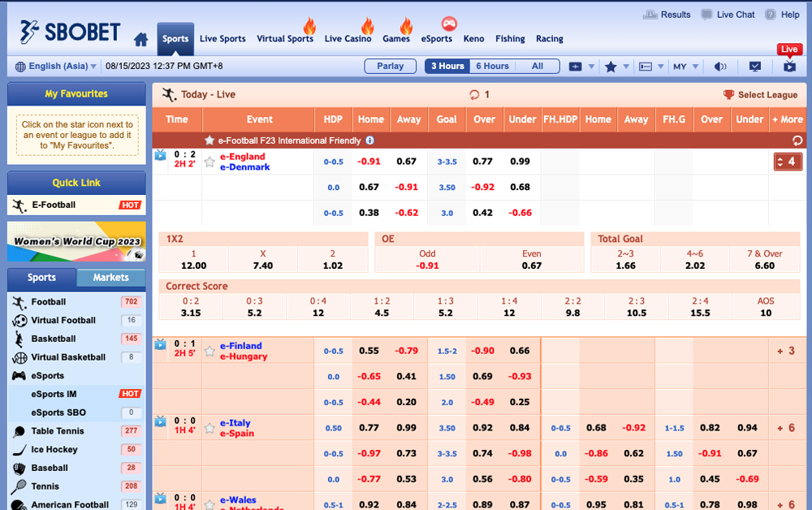Switch time filter to 6 Hours
This screenshot has height=510, width=812.
[493, 67]
